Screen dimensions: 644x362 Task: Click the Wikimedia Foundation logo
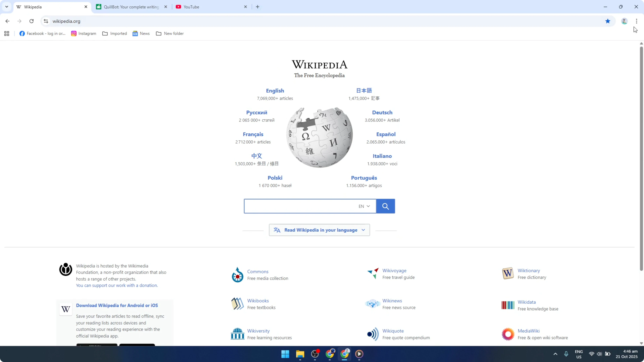(x=65, y=269)
